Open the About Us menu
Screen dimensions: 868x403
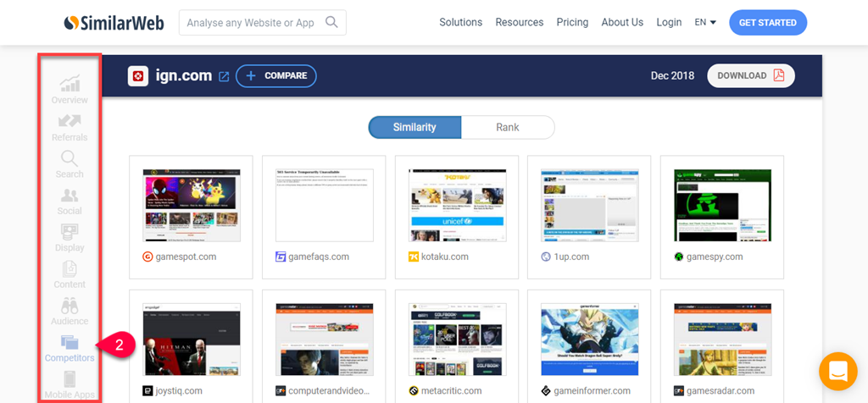(622, 23)
